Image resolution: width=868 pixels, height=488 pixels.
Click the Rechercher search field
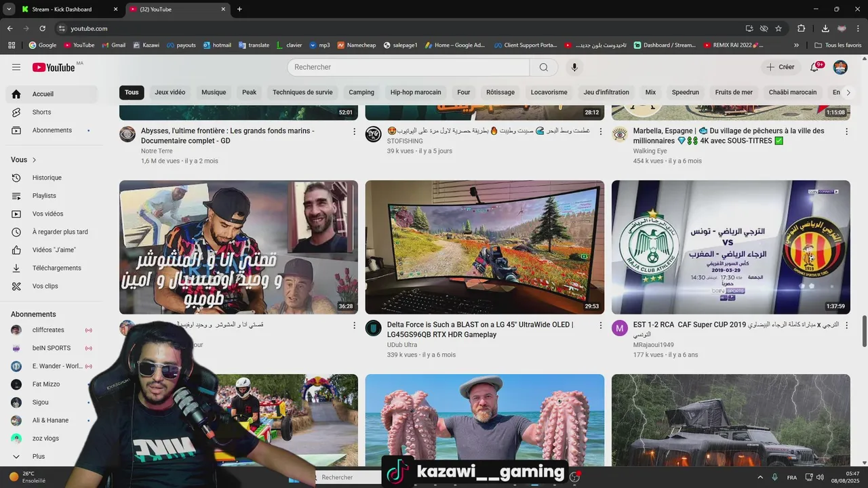point(408,67)
